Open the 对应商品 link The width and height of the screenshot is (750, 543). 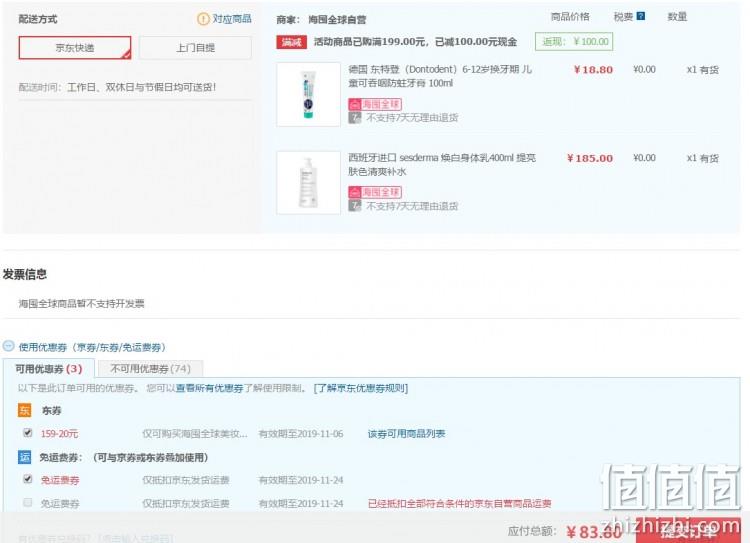pyautogui.click(x=232, y=19)
